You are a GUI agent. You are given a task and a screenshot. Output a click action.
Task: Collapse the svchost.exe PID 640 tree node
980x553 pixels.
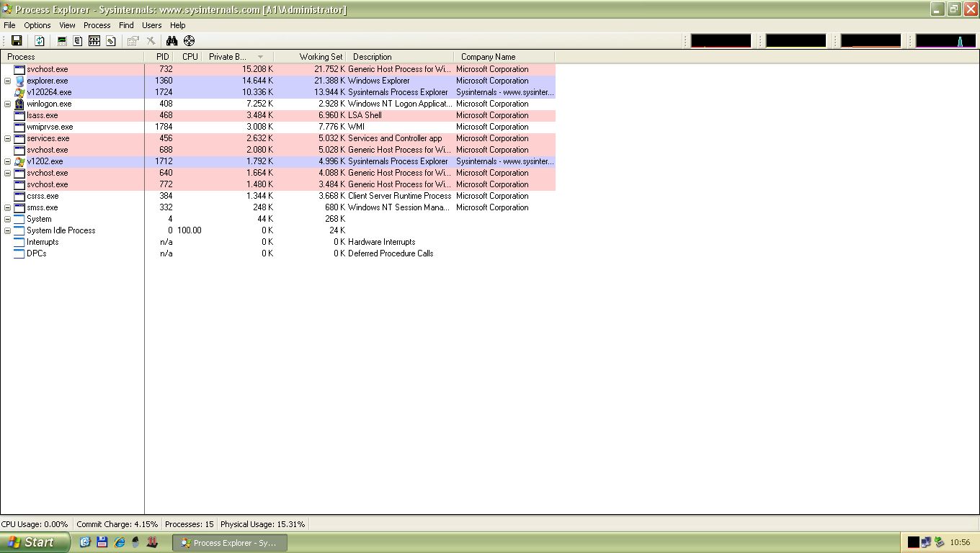coord(7,173)
